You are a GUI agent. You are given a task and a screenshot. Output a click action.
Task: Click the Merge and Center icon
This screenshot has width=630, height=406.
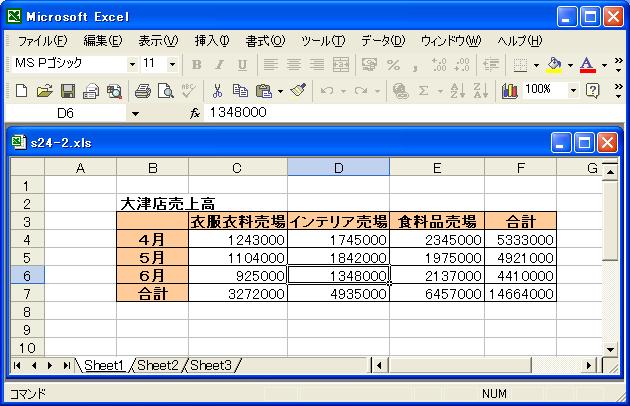(x=341, y=65)
